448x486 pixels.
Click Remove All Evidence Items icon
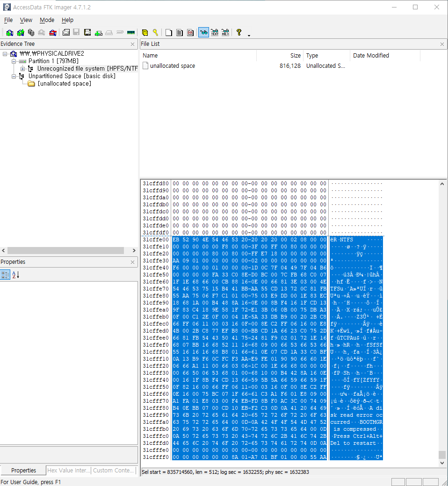[x=53, y=32]
